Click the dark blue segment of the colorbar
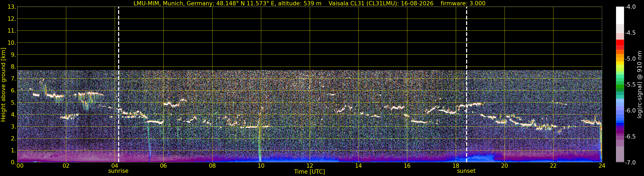 click(x=620, y=124)
